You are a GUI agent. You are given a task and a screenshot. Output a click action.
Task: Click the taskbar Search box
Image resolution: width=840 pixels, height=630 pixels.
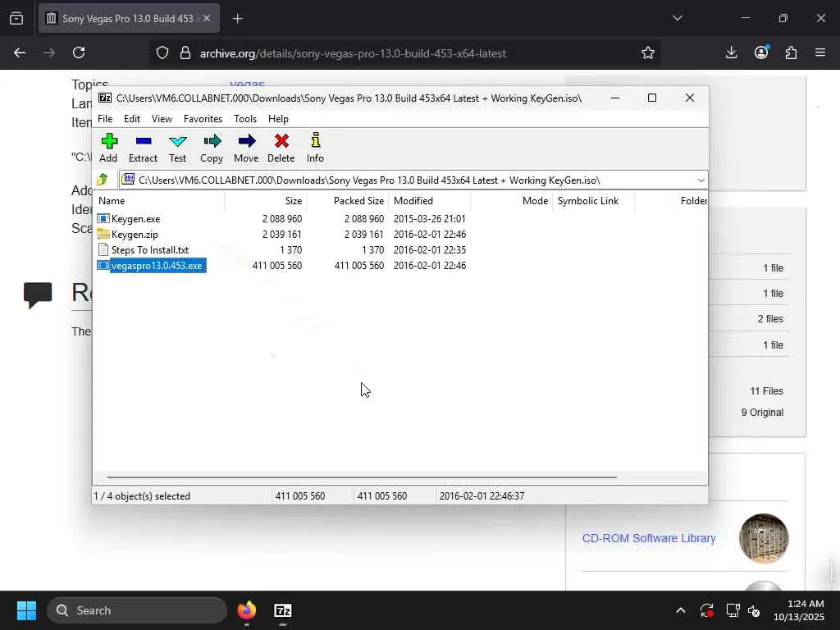click(137, 610)
